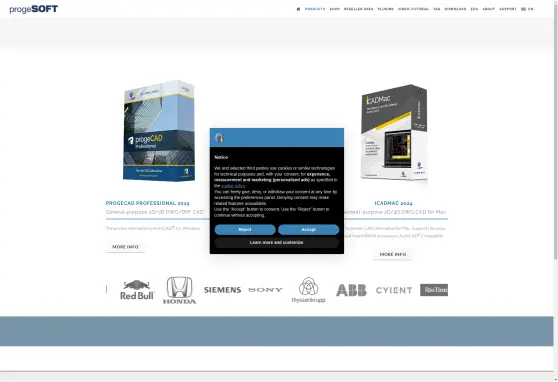Viewport: 558px width, 382px height.
Task: Open the Download menu item
Action: tap(455, 9)
